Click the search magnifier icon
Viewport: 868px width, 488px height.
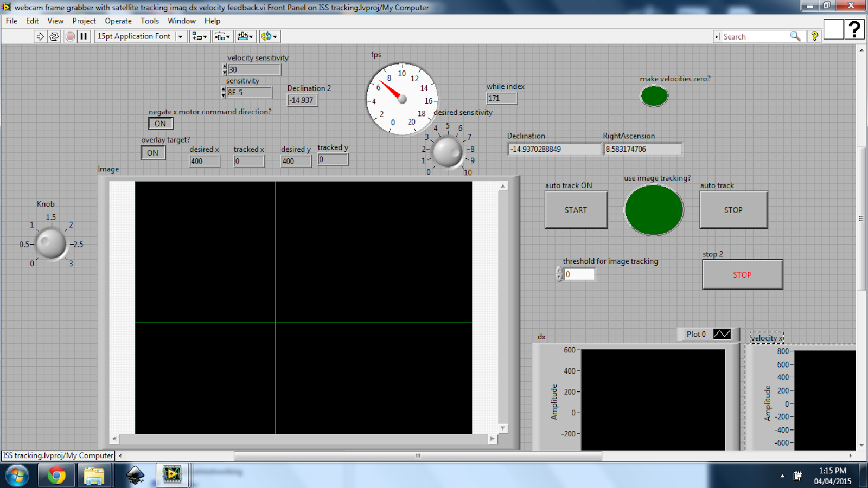click(x=795, y=36)
